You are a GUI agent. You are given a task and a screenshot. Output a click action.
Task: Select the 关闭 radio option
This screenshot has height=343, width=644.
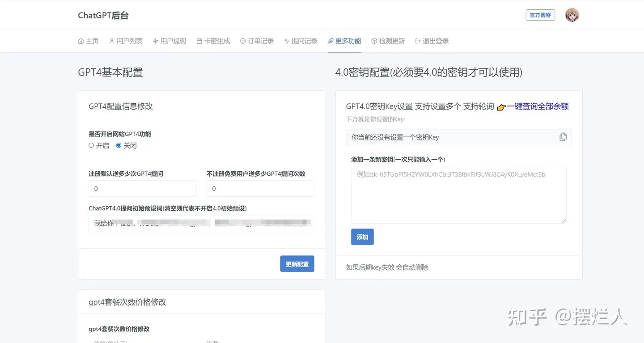pos(119,145)
